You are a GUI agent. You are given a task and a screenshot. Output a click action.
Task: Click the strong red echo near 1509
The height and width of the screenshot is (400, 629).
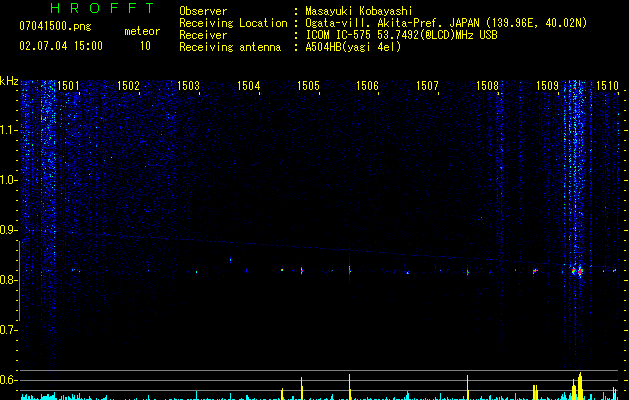580,272
